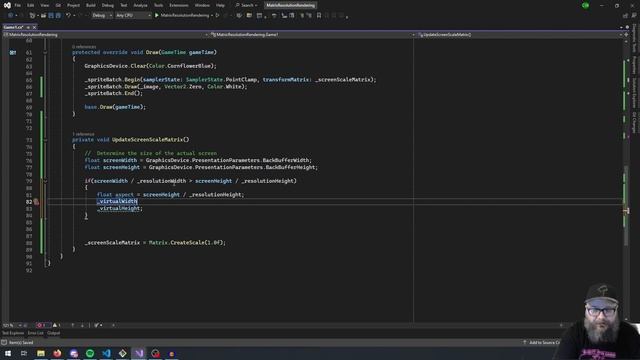The width and height of the screenshot is (640, 360).
Task: Close the Game1.cs tab
Action: [34, 27]
